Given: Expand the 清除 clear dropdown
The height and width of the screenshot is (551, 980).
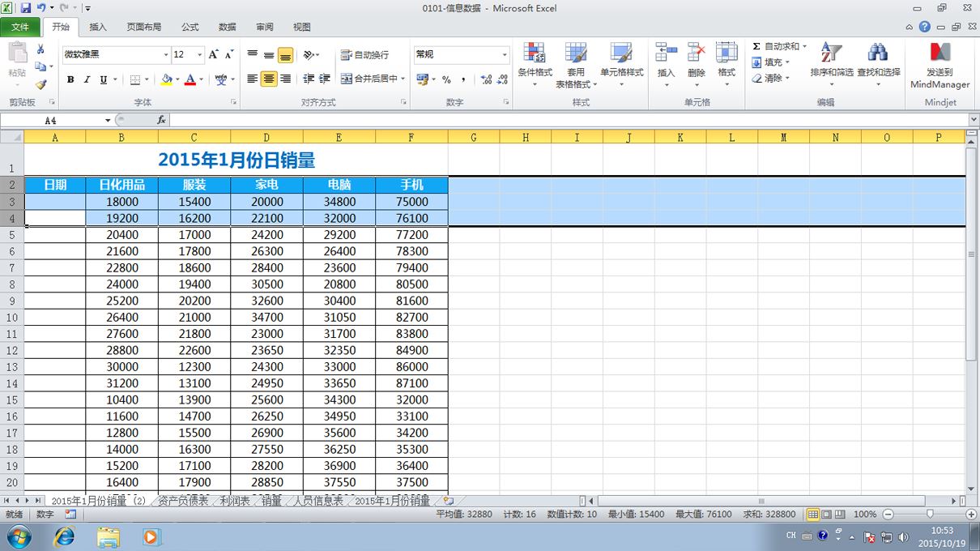Looking at the screenshot, I should tap(787, 79).
